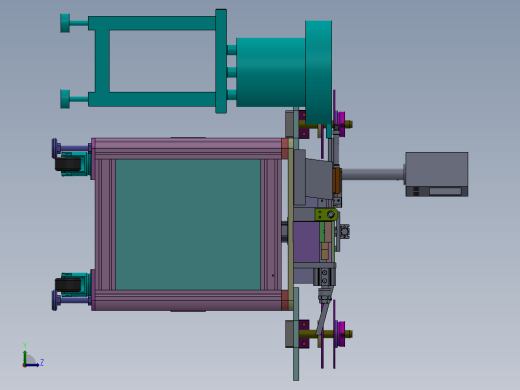Click the upper black caster wheel
The width and height of the screenshot is (520, 390).
(x=68, y=164)
